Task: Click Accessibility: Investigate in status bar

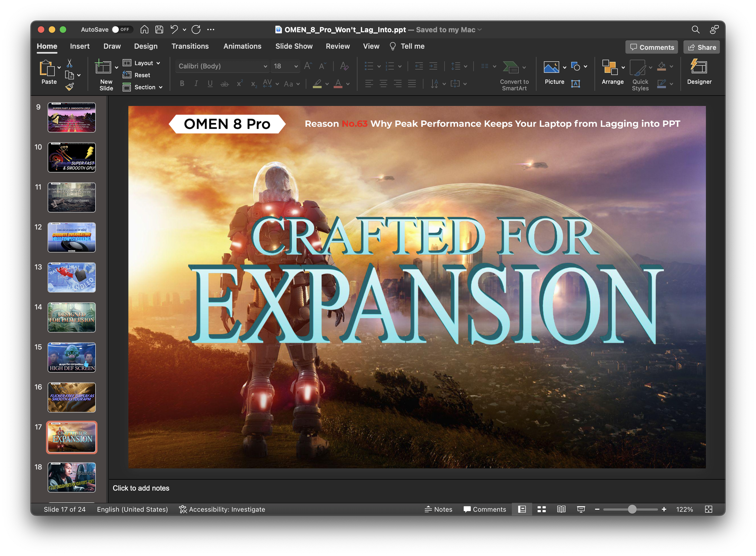Action: pos(222,509)
